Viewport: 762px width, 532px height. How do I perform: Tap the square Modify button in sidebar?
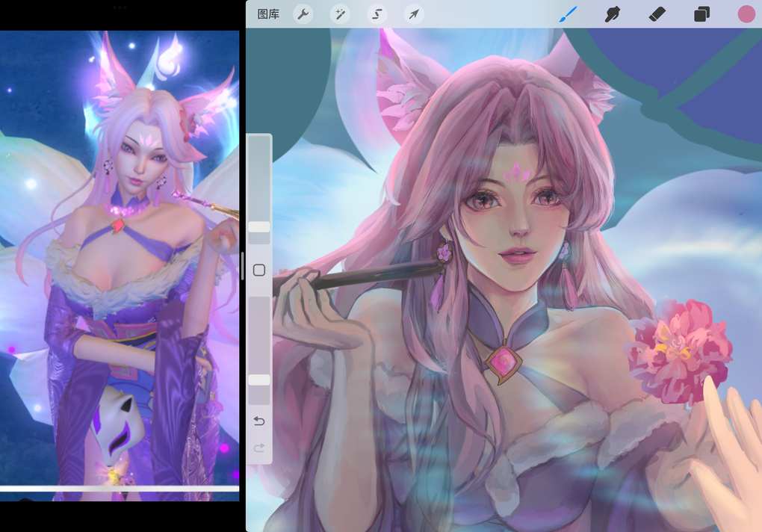click(x=259, y=270)
